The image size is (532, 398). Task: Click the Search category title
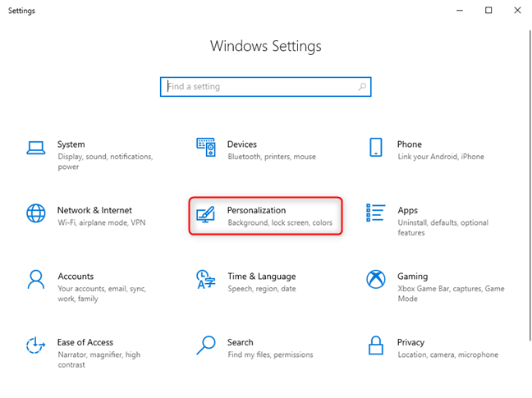coord(241,342)
